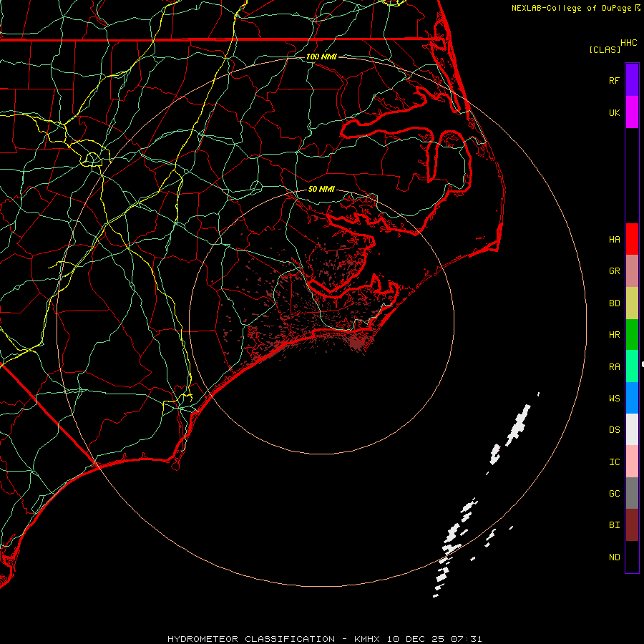
Task: Click the IC light pink legend swatch
Action: [x=632, y=462]
